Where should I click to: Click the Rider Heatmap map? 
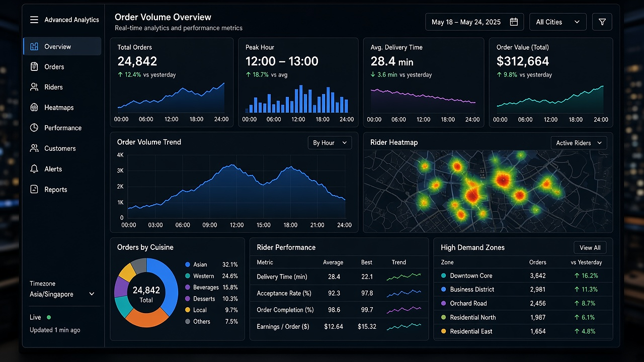pyautogui.click(x=488, y=191)
